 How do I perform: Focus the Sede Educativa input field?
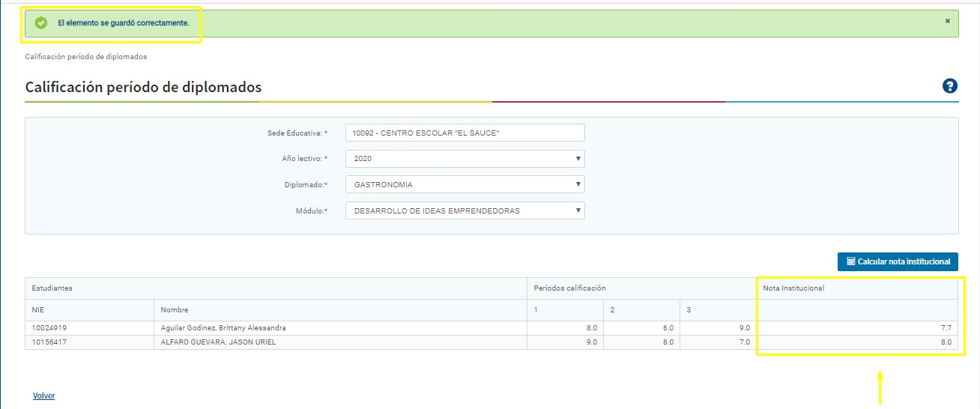tap(465, 133)
